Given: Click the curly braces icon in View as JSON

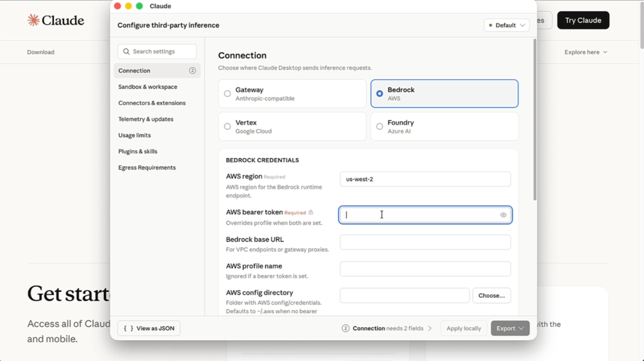Looking at the screenshot, I should point(128,328).
